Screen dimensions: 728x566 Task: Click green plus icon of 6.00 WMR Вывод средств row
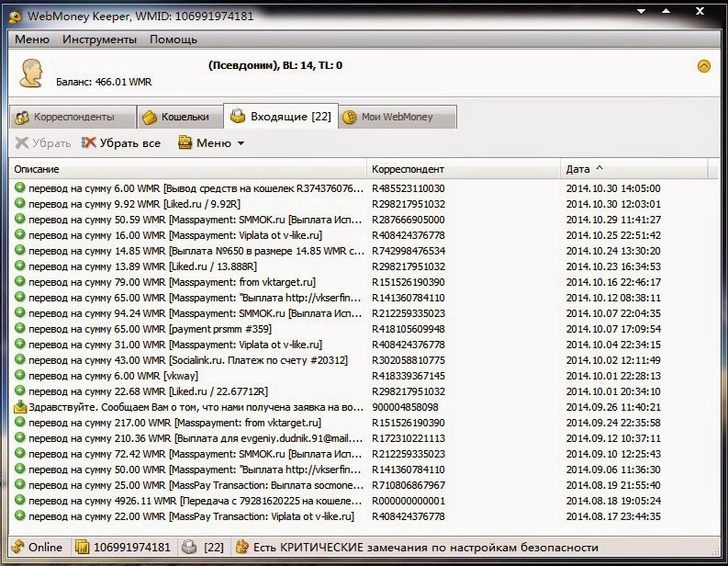coord(19,187)
